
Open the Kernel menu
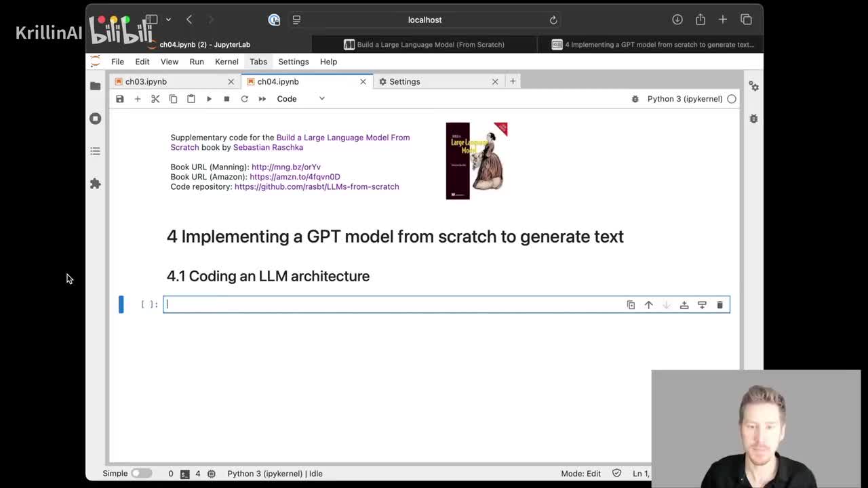[x=226, y=62]
